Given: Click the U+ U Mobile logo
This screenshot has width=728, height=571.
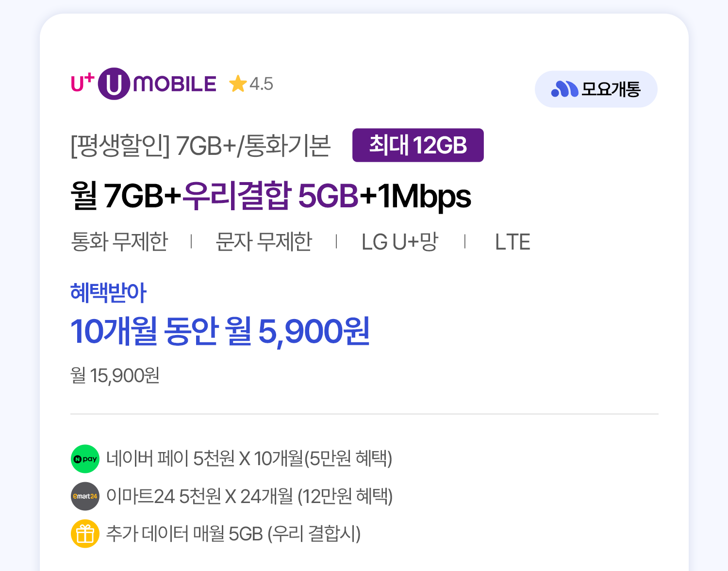Looking at the screenshot, I should click(x=144, y=84).
